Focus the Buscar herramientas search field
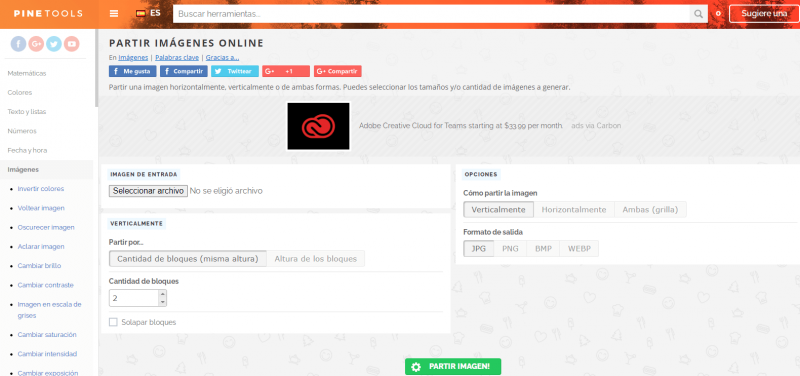 click(432, 14)
